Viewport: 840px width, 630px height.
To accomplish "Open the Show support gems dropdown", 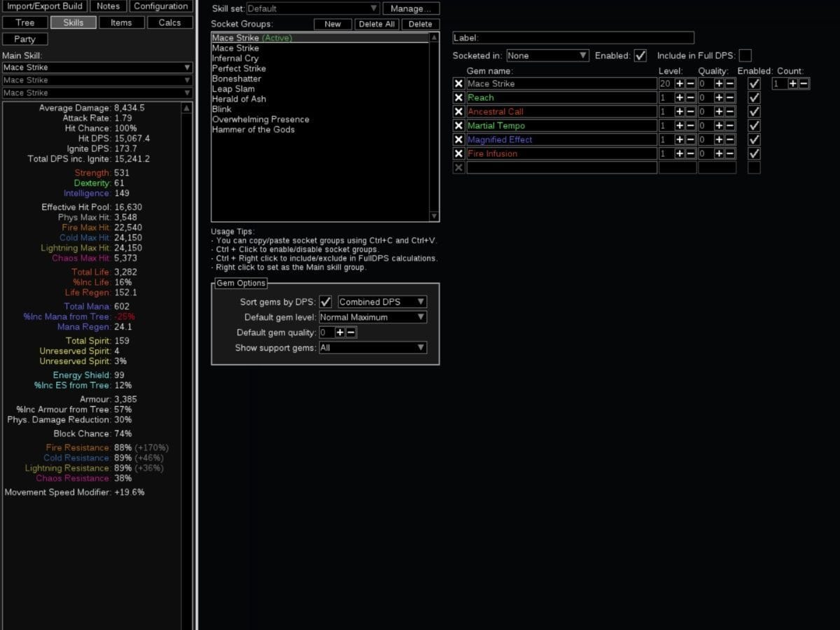I will (x=372, y=348).
